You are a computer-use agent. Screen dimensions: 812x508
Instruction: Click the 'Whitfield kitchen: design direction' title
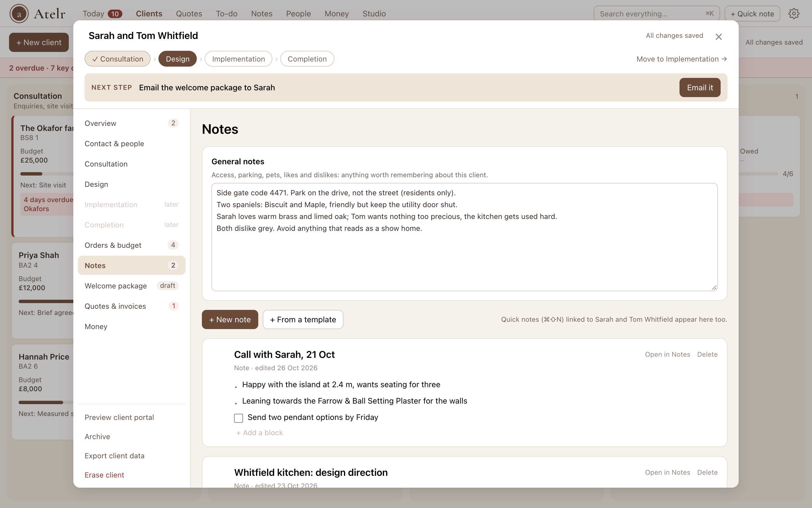tap(311, 472)
